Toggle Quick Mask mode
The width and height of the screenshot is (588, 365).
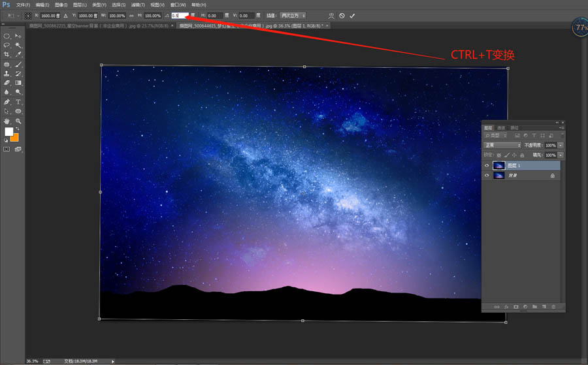[x=7, y=149]
